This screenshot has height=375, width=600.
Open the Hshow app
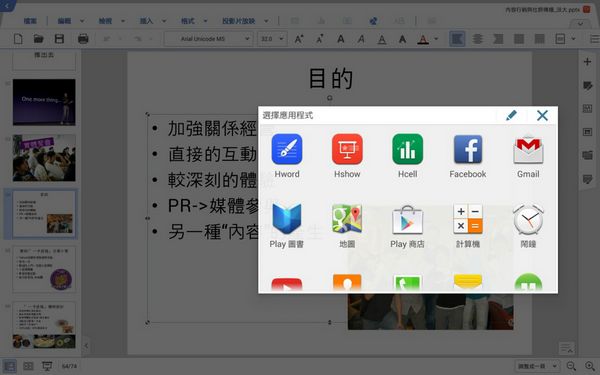tap(347, 155)
